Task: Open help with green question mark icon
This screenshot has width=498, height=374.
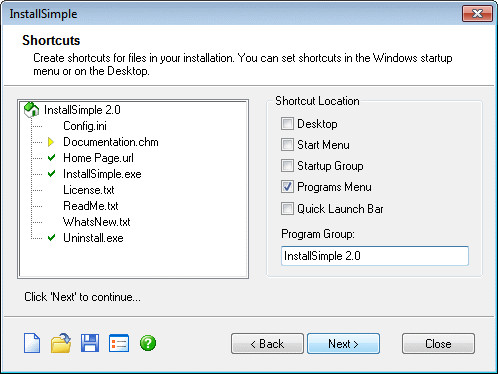Action: pyautogui.click(x=148, y=343)
